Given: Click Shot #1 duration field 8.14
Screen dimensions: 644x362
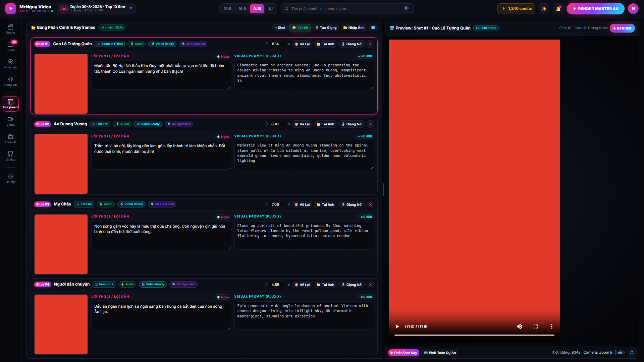Looking at the screenshot, I should [x=277, y=44].
